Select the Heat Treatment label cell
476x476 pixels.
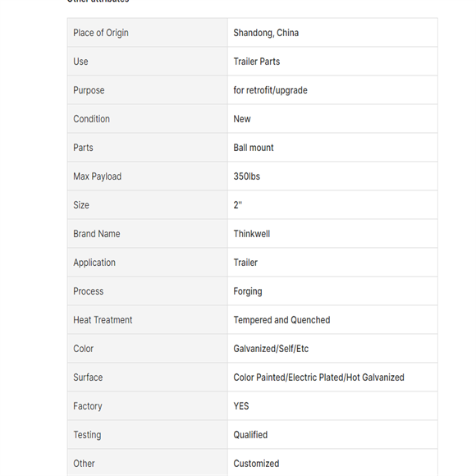click(148, 320)
